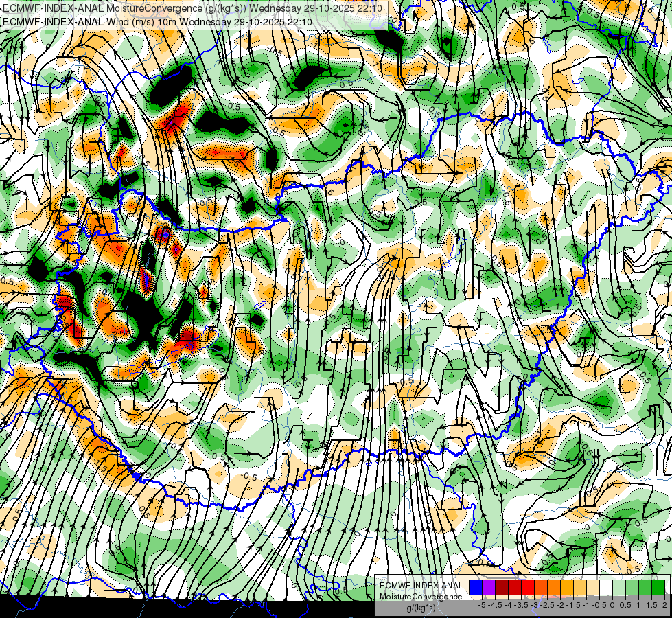672x618 pixels.
Task: Click the -5 tick label in legend
Action: [482, 605]
